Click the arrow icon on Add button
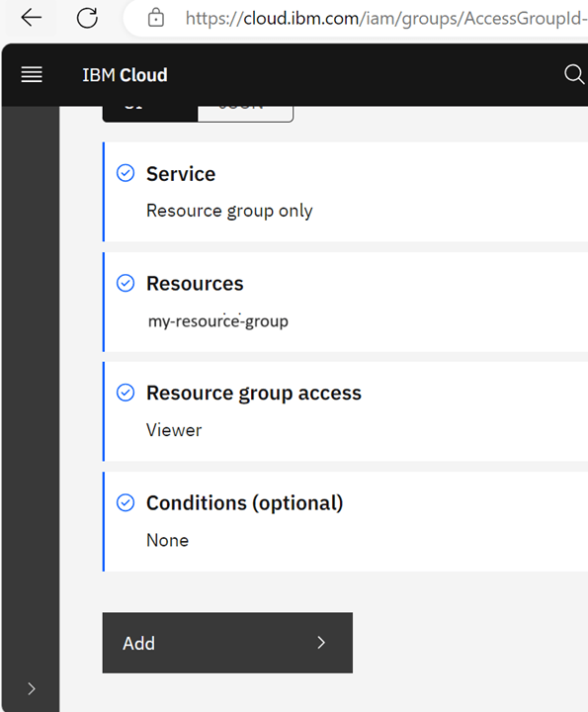588x712 pixels. point(321,643)
